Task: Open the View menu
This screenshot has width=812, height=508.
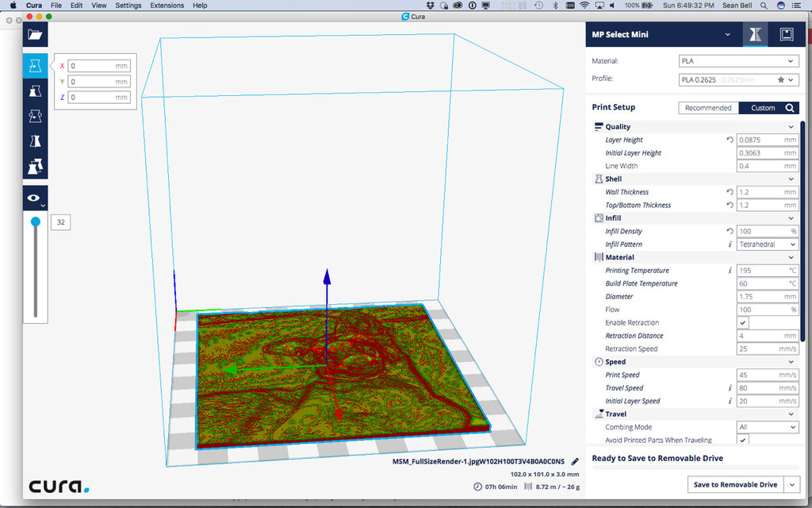Action: 99,6
